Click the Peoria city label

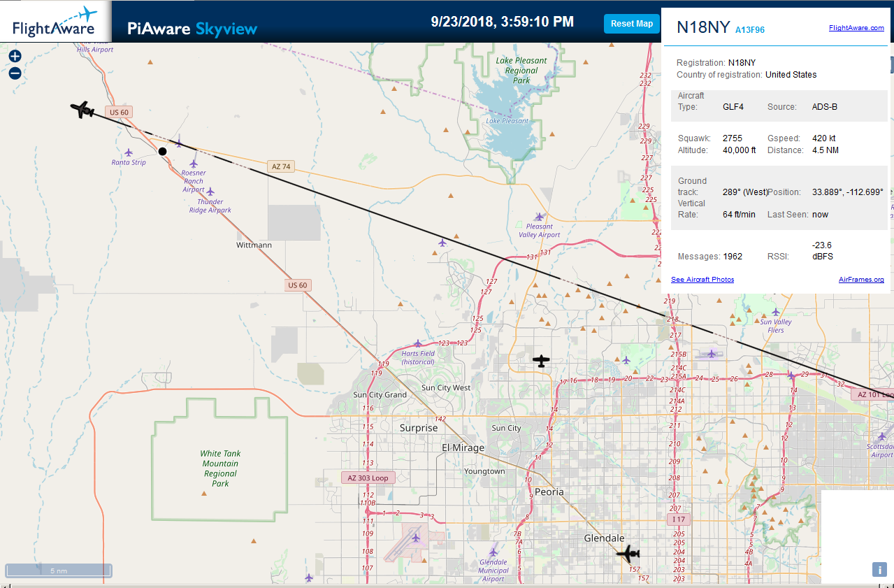(549, 492)
